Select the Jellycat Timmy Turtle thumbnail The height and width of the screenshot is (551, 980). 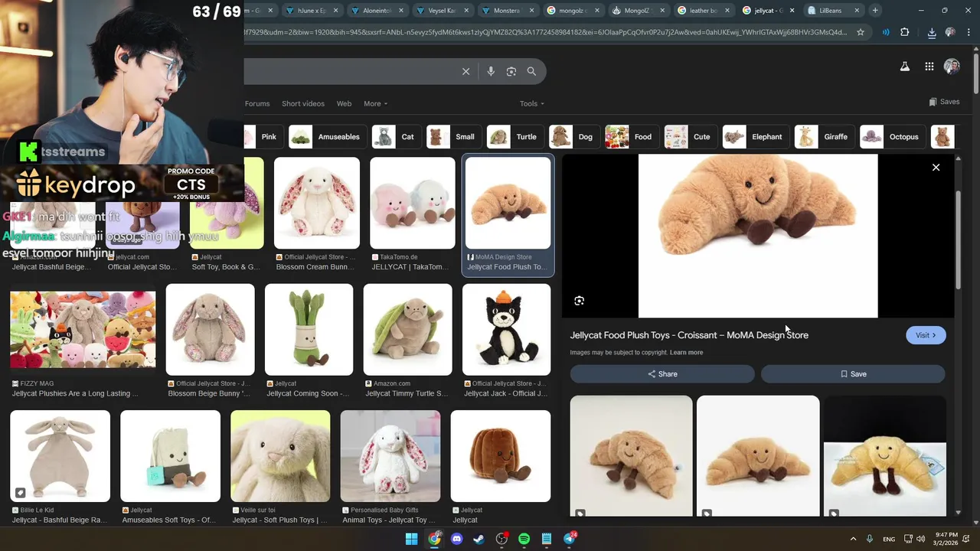408,330
